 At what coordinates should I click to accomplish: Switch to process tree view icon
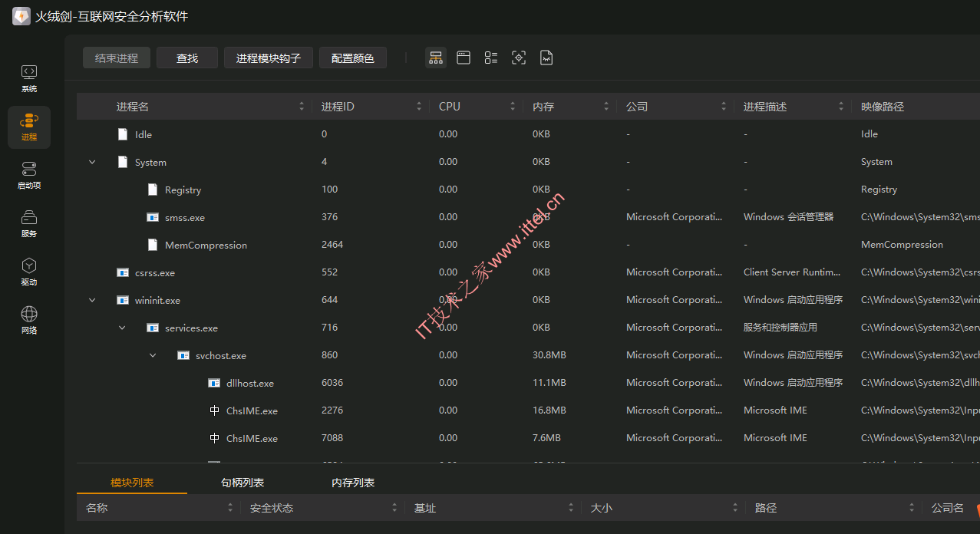pos(436,58)
